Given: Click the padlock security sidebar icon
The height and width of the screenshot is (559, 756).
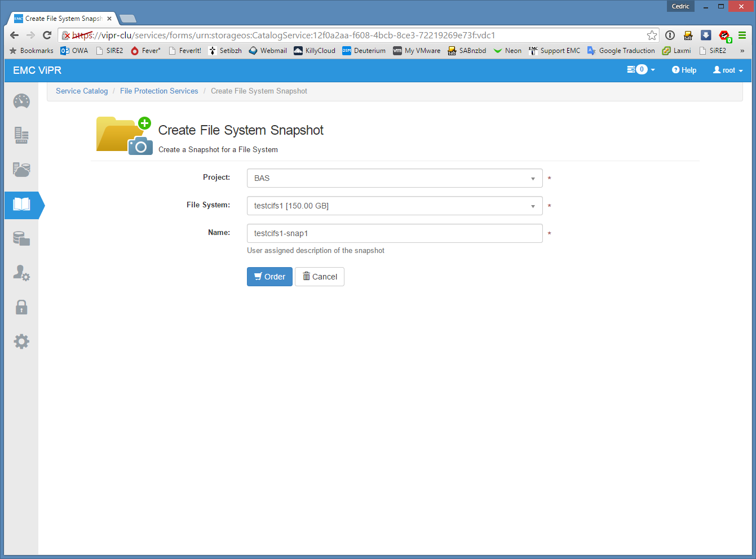Looking at the screenshot, I should tap(21, 307).
